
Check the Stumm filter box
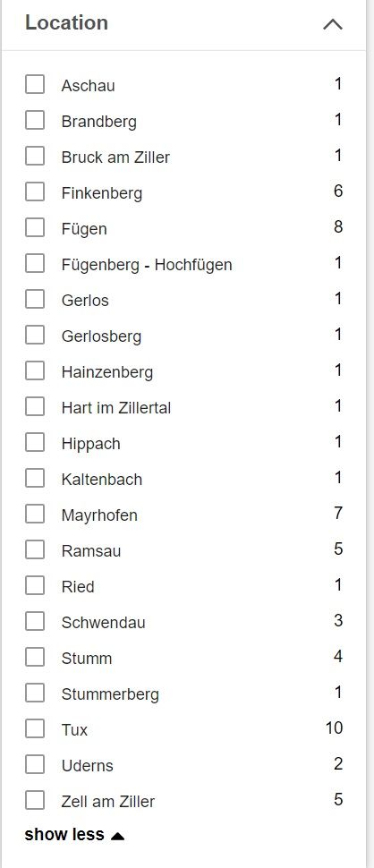click(x=35, y=657)
